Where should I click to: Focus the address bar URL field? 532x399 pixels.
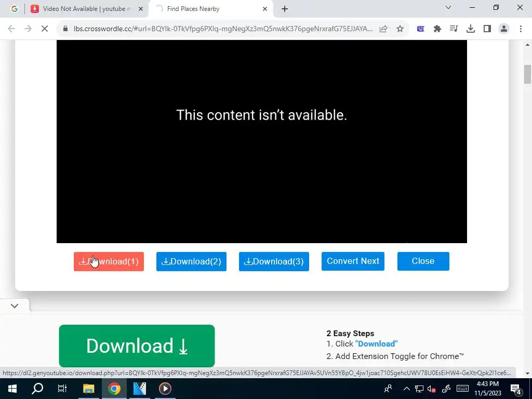point(223,29)
